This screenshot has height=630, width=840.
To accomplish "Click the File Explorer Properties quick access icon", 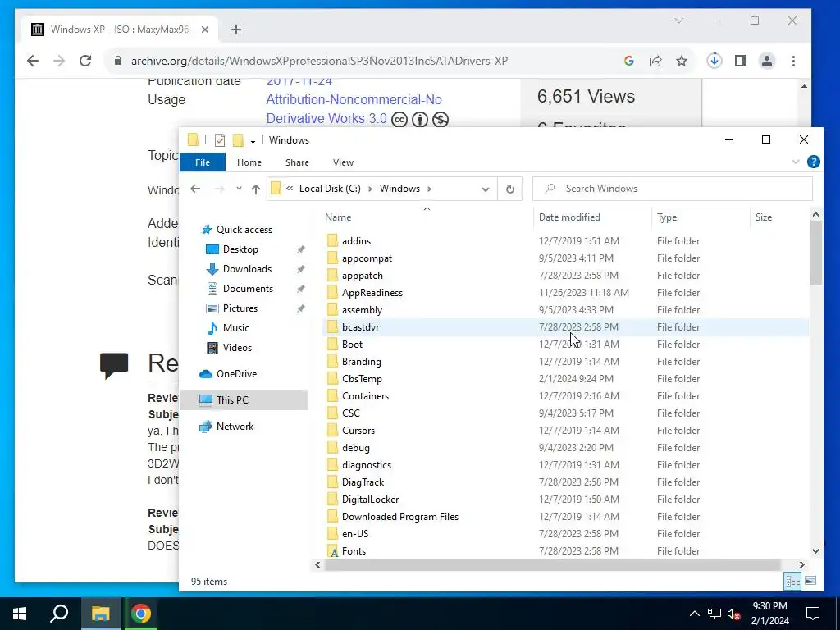I will point(220,140).
